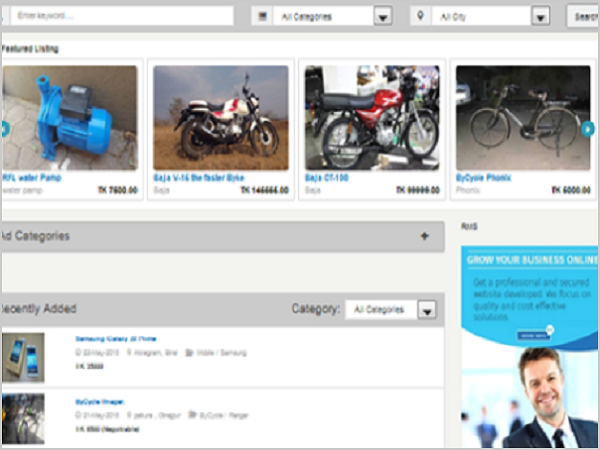Screen dimensions: 600x450
Task: Open the bicycle thumbnail in Recently Added
Action: [x=23, y=418]
